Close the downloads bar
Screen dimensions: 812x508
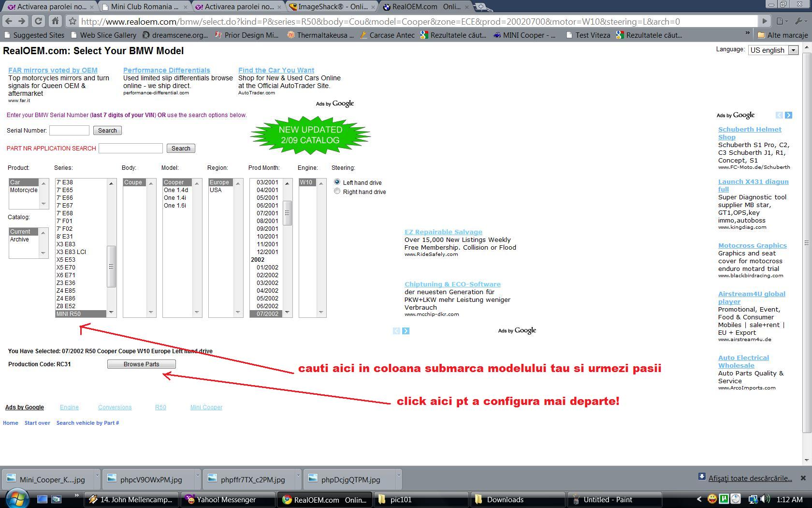[803, 478]
